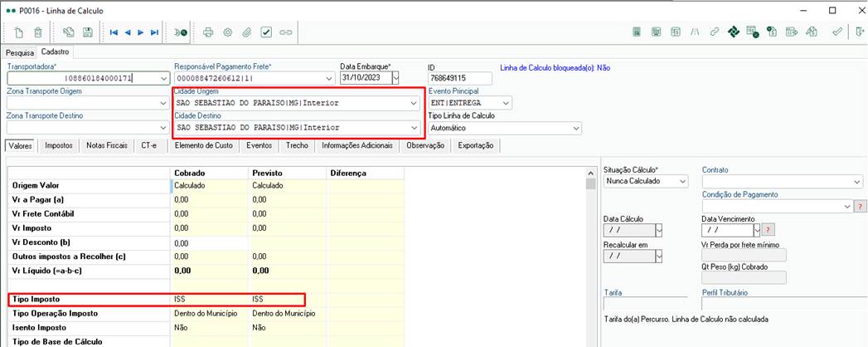Open the Impostos tab
The width and height of the screenshot is (868, 347).
[x=59, y=145]
